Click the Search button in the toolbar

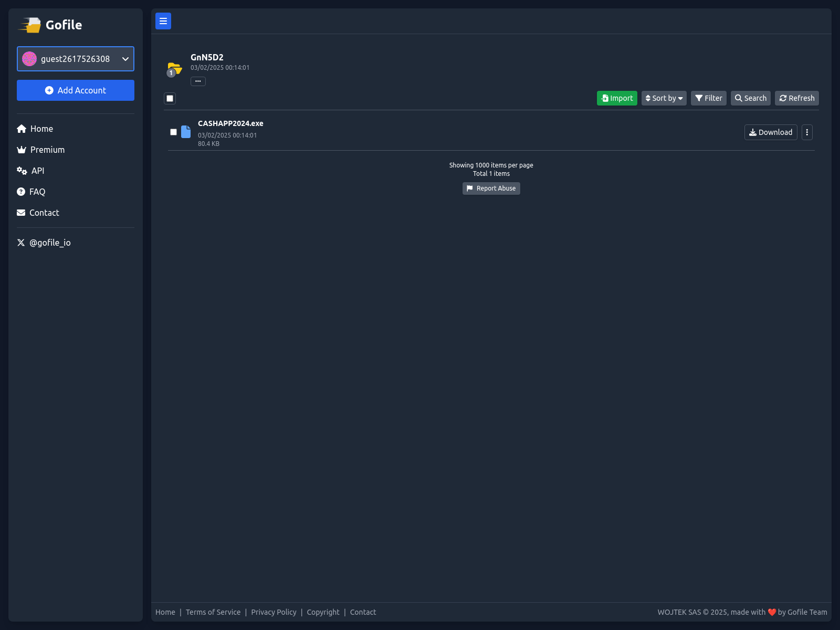[x=750, y=98]
